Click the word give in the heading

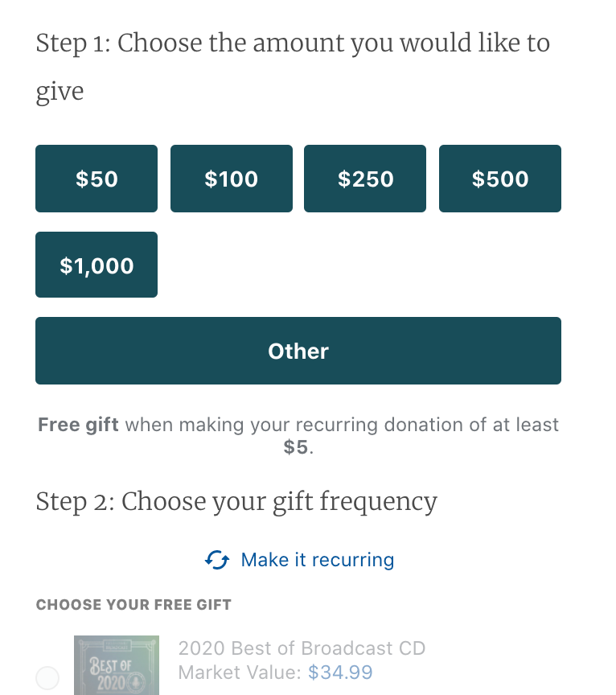coord(60,92)
